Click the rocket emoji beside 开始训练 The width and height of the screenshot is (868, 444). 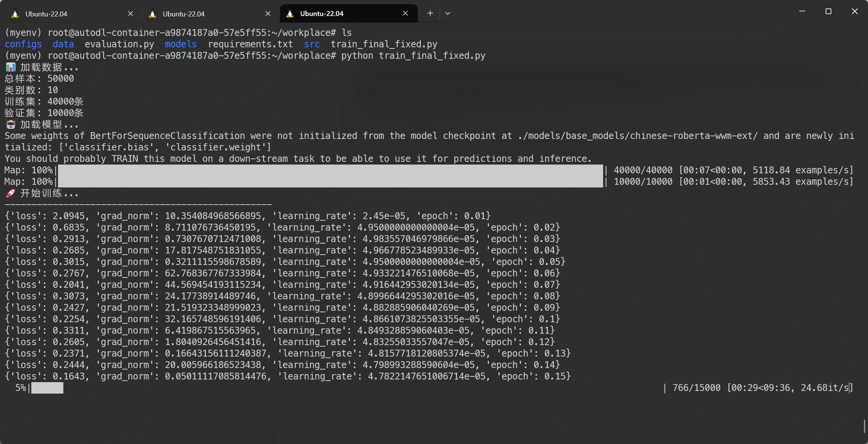click(x=11, y=193)
